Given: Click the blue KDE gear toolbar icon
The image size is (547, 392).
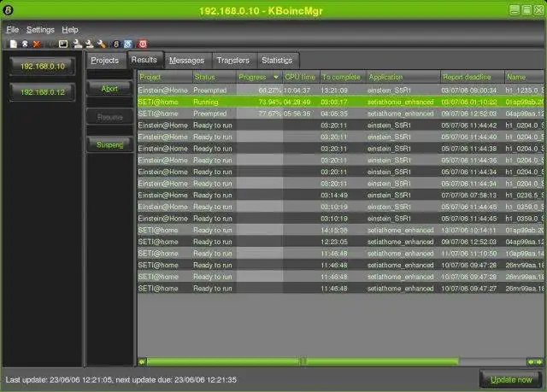Looking at the screenshot, I should click(127, 44).
